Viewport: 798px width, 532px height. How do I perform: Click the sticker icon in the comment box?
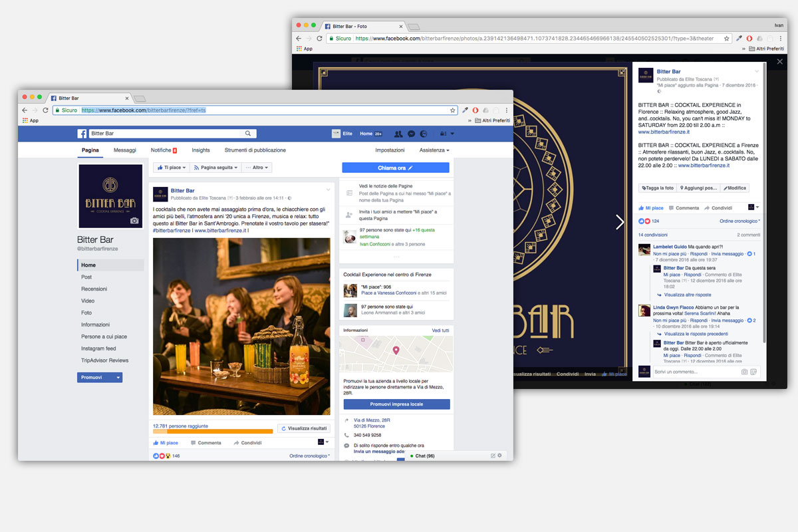point(753,372)
